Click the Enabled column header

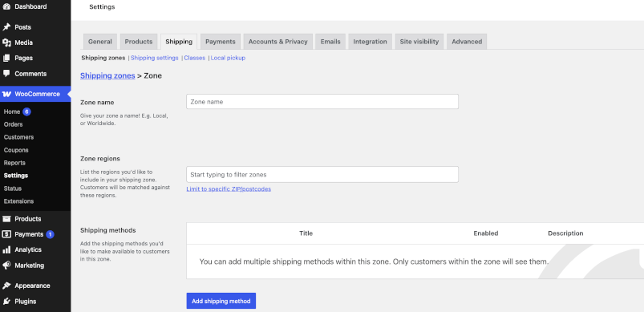click(x=485, y=233)
